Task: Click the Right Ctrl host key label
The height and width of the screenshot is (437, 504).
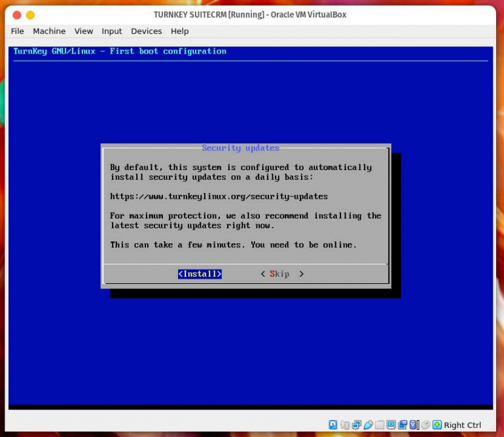Action: [x=462, y=425]
